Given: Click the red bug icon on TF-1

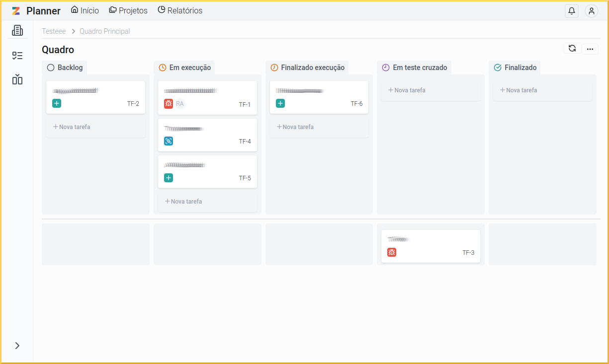Looking at the screenshot, I should (x=169, y=104).
